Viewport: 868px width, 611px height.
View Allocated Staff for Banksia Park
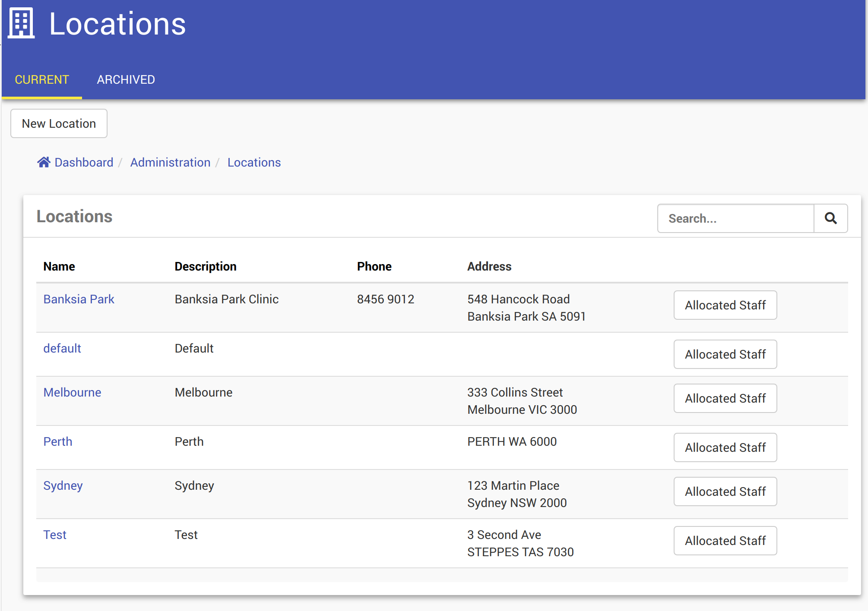725,305
